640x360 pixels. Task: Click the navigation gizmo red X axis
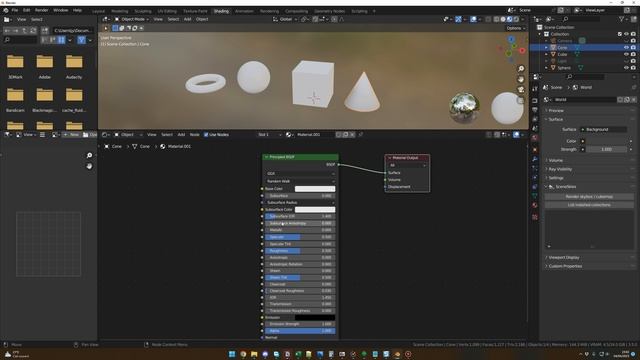pos(522,51)
